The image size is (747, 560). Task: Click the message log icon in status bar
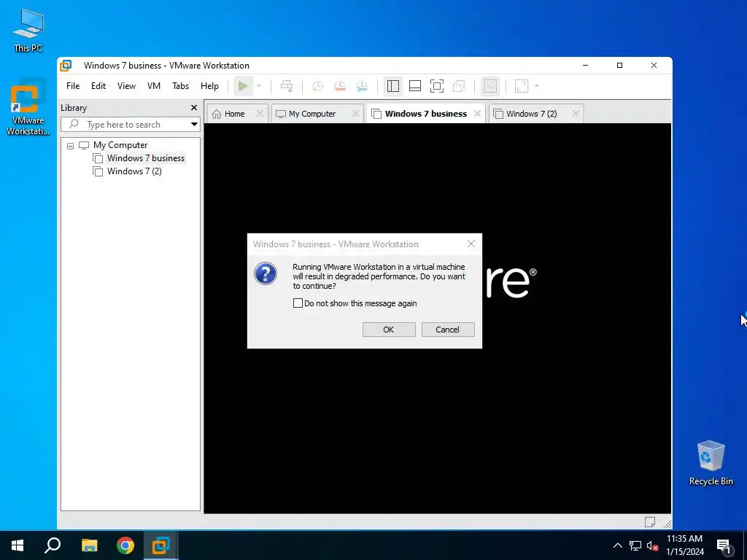click(x=650, y=522)
